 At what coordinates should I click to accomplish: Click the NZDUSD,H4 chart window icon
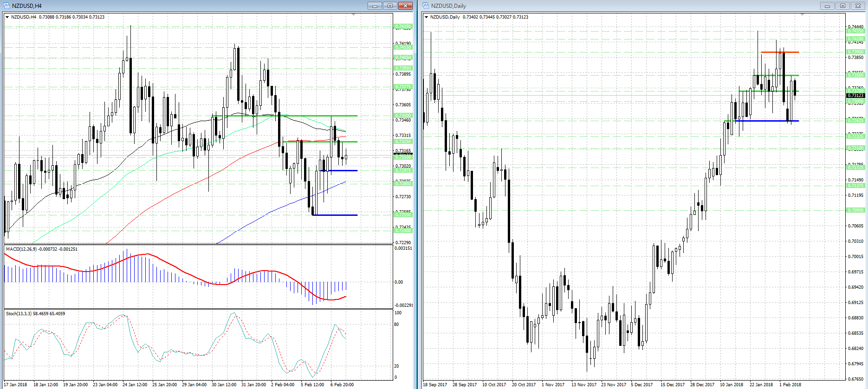click(x=6, y=6)
